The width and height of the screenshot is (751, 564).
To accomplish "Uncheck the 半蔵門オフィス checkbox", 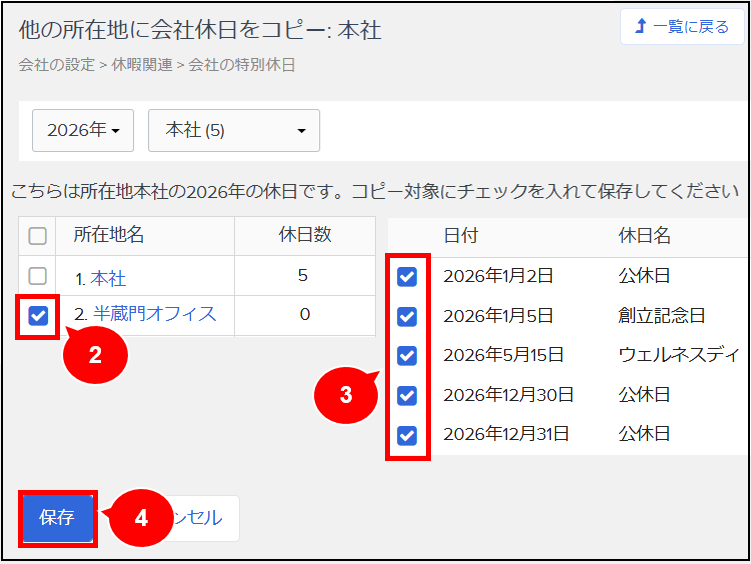I will click(38, 316).
